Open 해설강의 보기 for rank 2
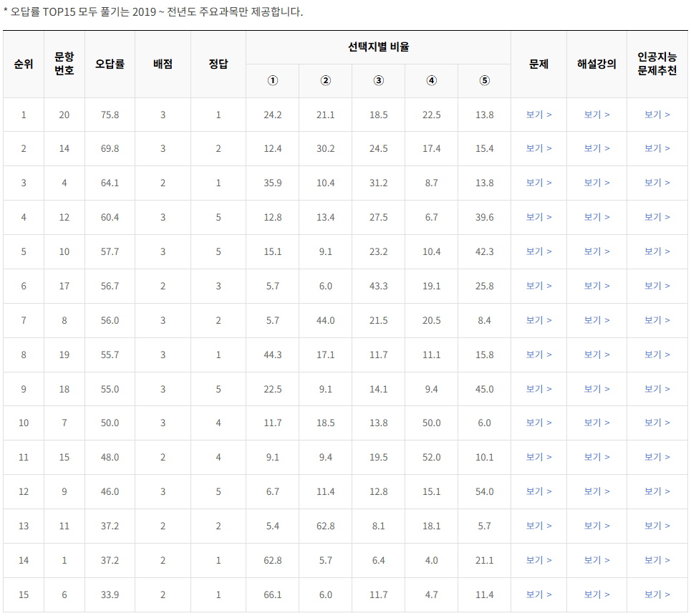 pos(596,149)
